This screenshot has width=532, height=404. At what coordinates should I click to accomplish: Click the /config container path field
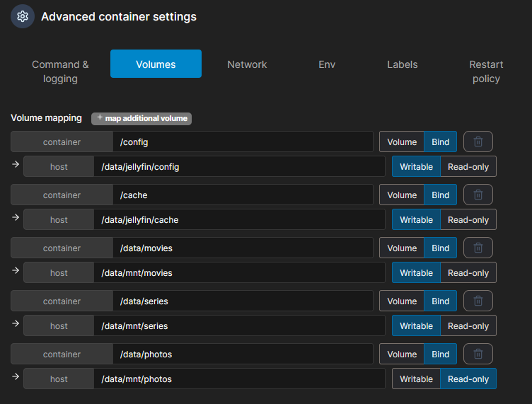pyautogui.click(x=243, y=142)
